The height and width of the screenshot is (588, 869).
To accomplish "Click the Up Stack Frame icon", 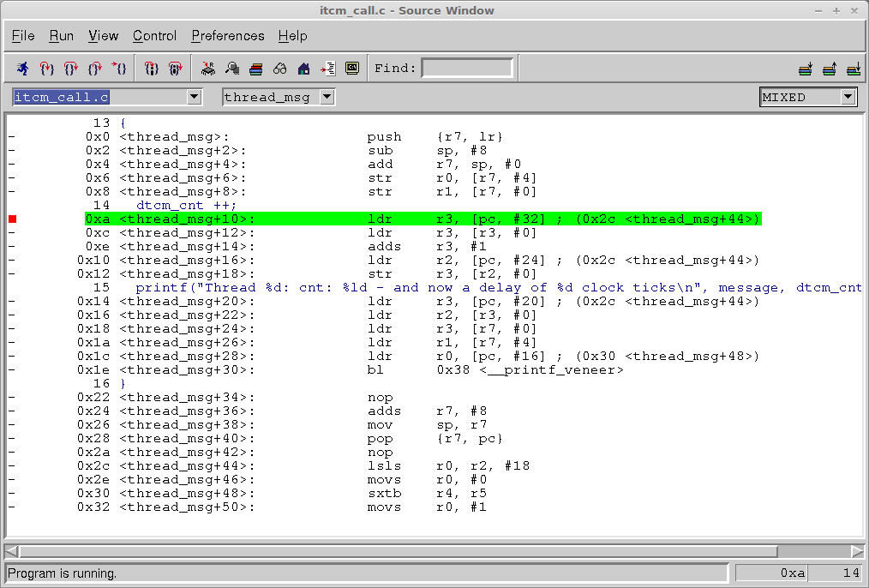I will pyautogui.click(x=830, y=69).
